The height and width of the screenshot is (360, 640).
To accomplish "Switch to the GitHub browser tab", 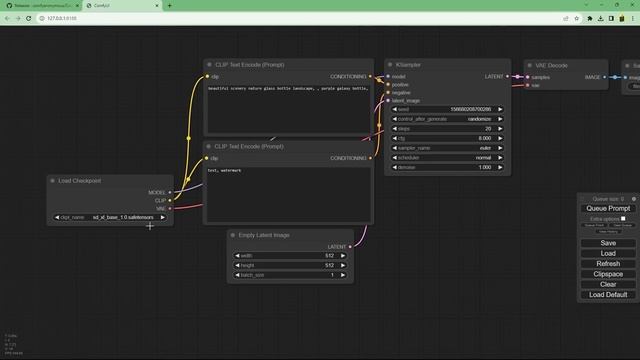I will coord(41,6).
